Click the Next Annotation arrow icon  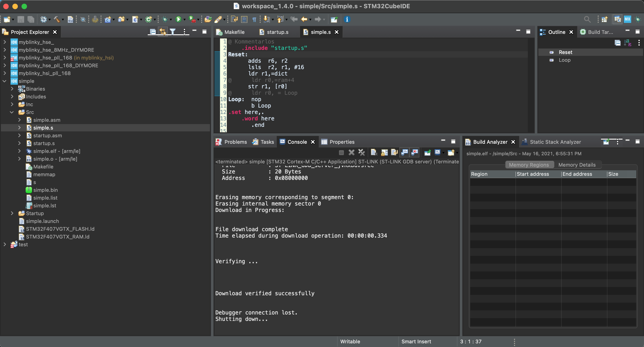(267, 19)
